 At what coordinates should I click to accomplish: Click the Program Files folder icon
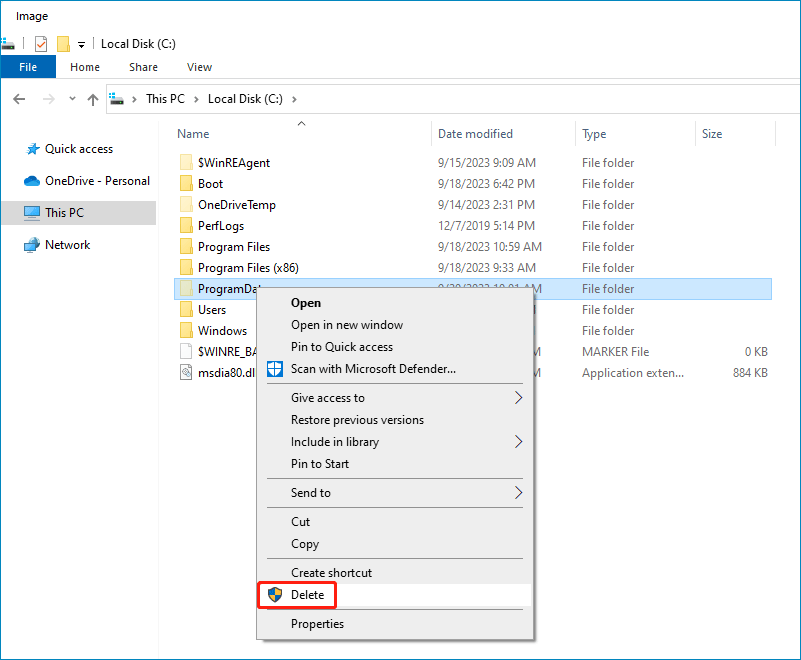point(186,246)
